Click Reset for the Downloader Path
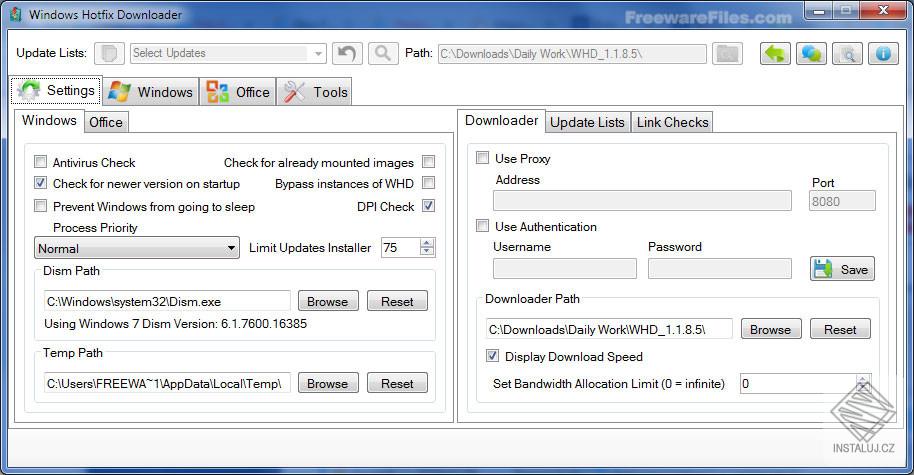This screenshot has height=475, width=914. [x=840, y=329]
